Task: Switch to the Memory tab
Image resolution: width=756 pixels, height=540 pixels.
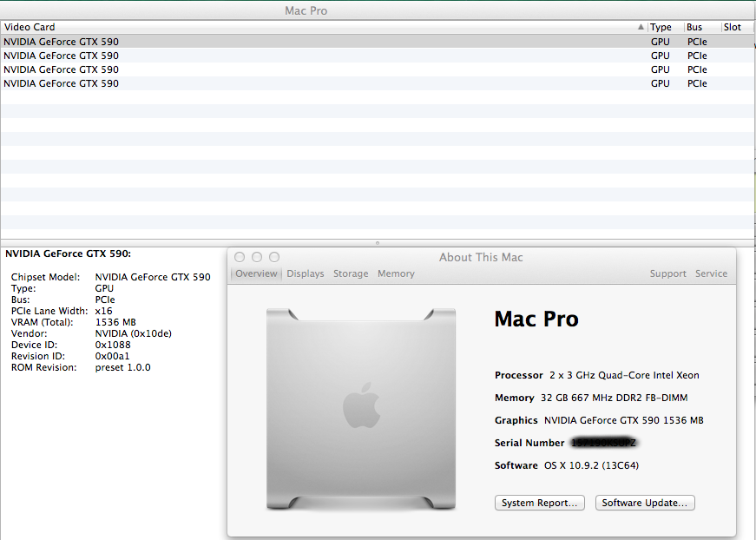Action: tap(396, 273)
